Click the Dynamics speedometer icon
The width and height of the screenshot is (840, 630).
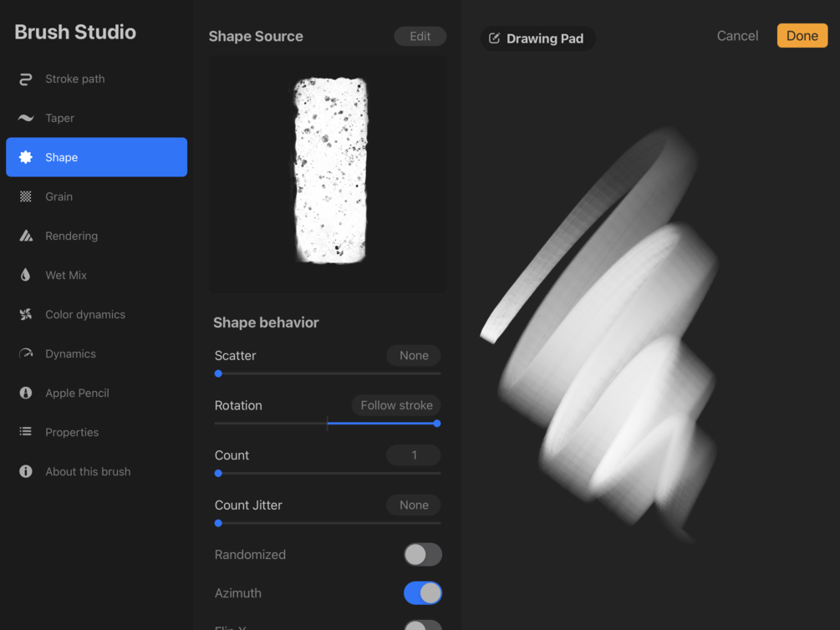coord(25,353)
